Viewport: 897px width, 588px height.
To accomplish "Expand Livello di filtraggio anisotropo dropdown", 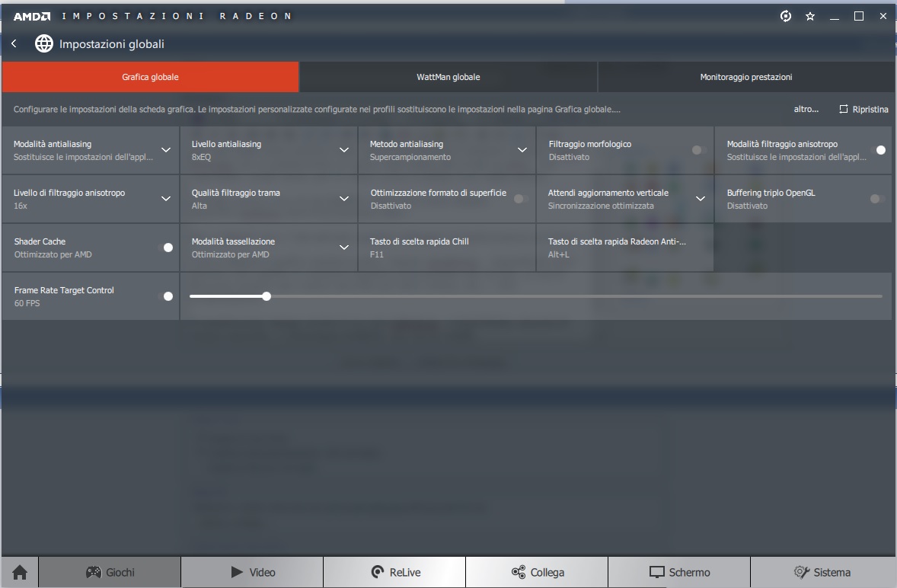I will [x=166, y=199].
